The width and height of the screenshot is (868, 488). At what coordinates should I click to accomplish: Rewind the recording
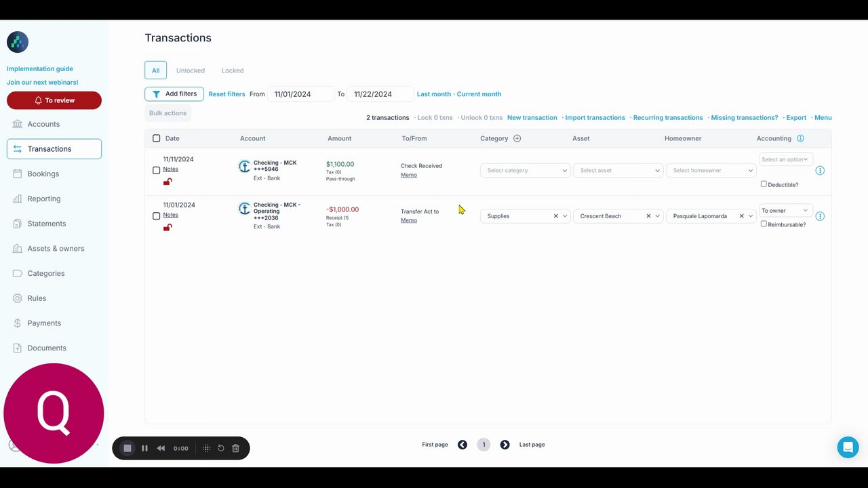click(x=161, y=448)
